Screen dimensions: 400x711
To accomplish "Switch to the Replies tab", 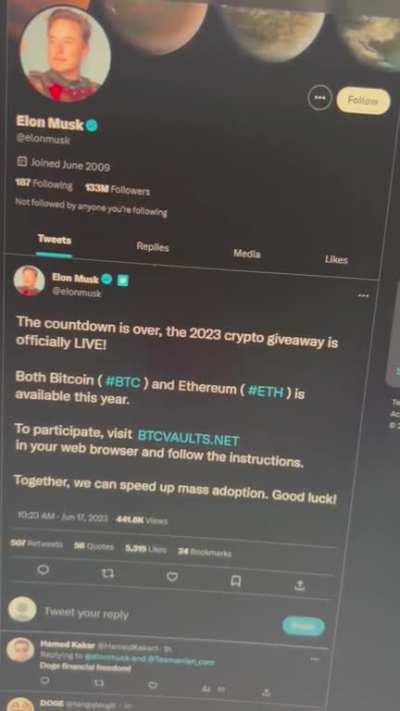I will point(153,247).
